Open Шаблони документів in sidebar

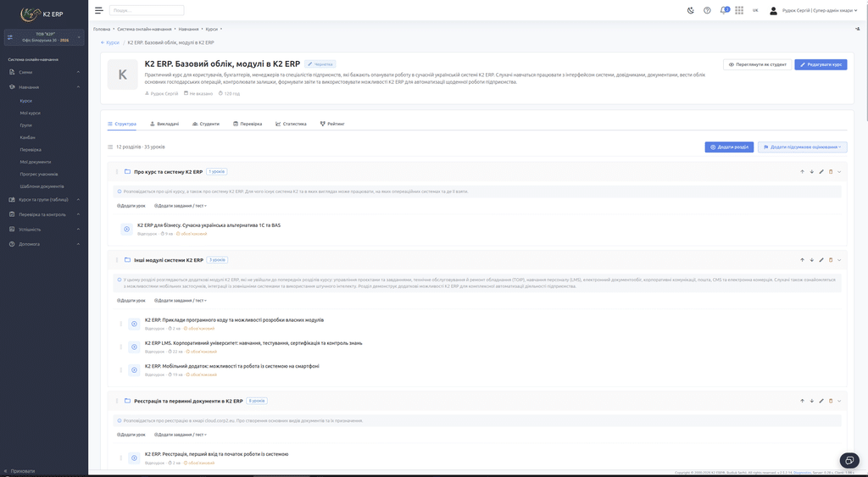pos(42,186)
